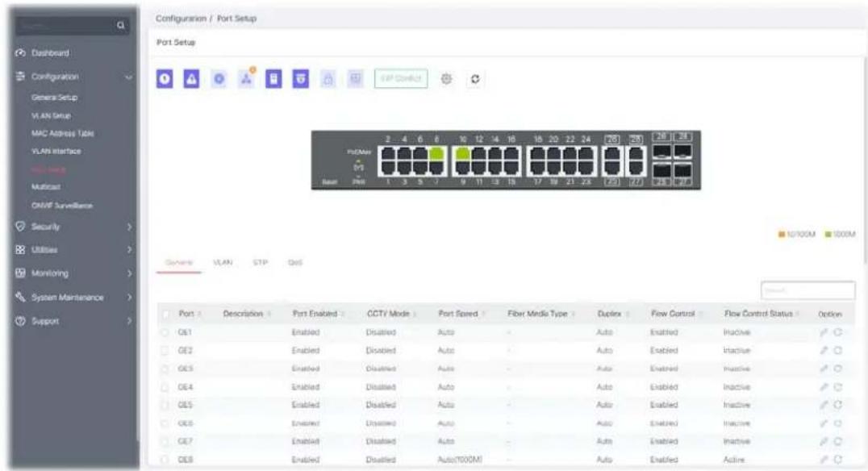
Task: Click the warning triangle toolbar icon
Action: 191,79
